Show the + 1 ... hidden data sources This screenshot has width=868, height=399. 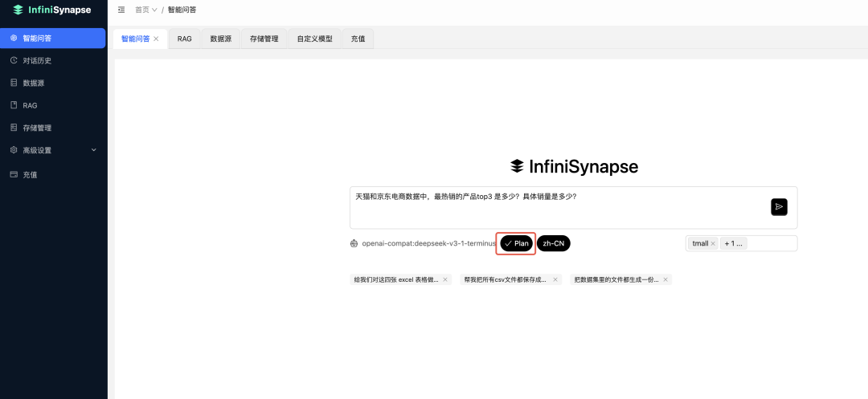point(733,243)
